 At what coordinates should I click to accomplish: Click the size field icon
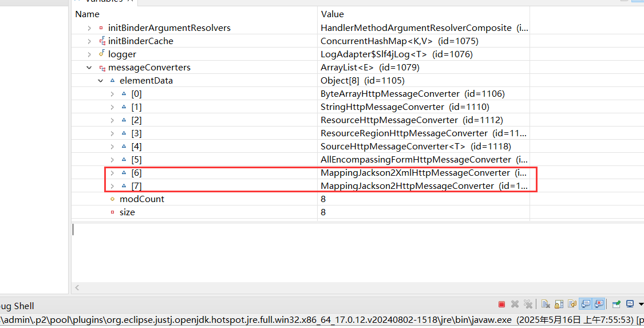point(113,212)
